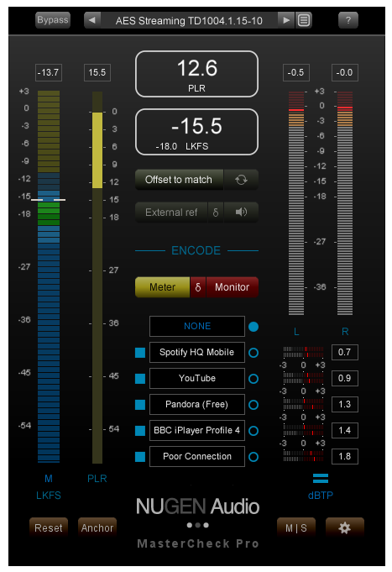Click the 0.9 value for YouTube

[x=345, y=378]
